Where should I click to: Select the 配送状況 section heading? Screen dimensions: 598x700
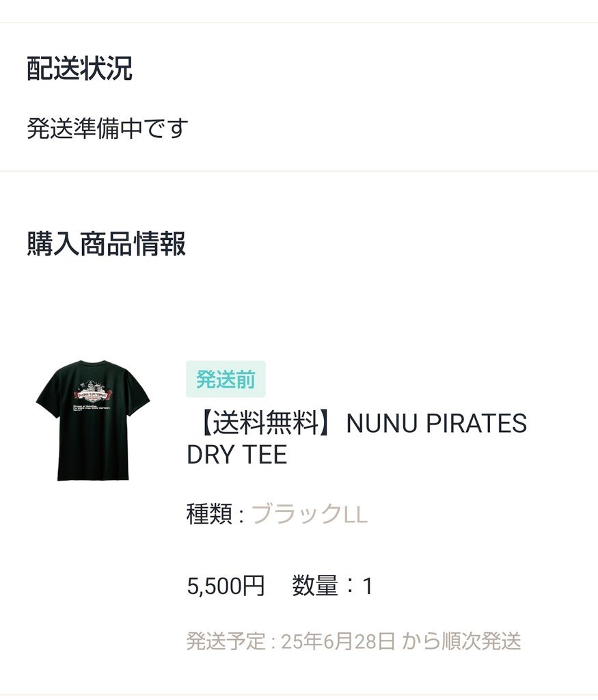[79, 68]
